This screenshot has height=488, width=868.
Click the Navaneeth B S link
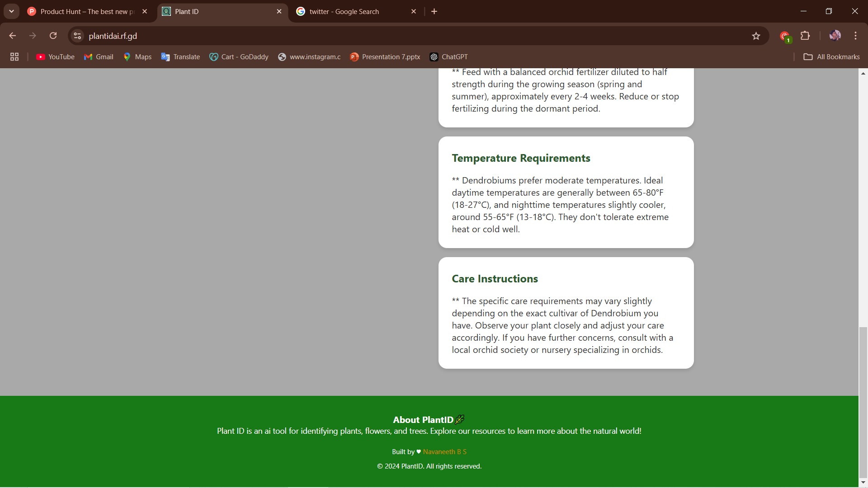click(x=444, y=452)
